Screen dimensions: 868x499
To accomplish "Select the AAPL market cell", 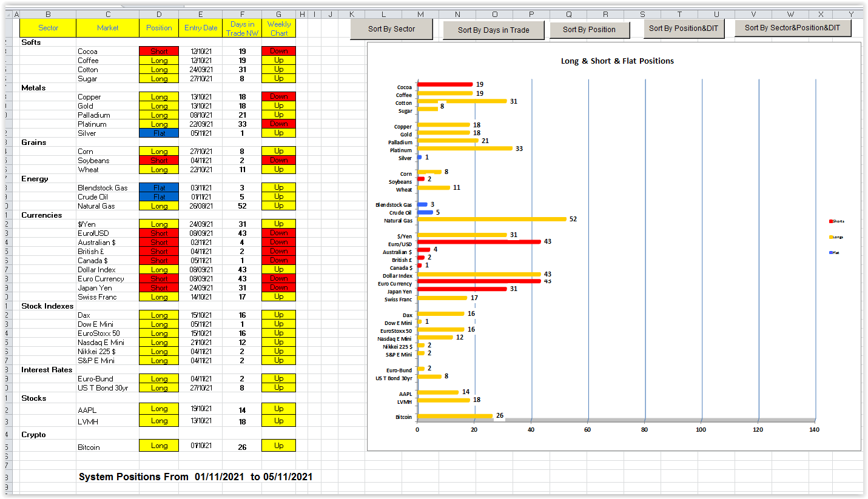I will click(108, 410).
